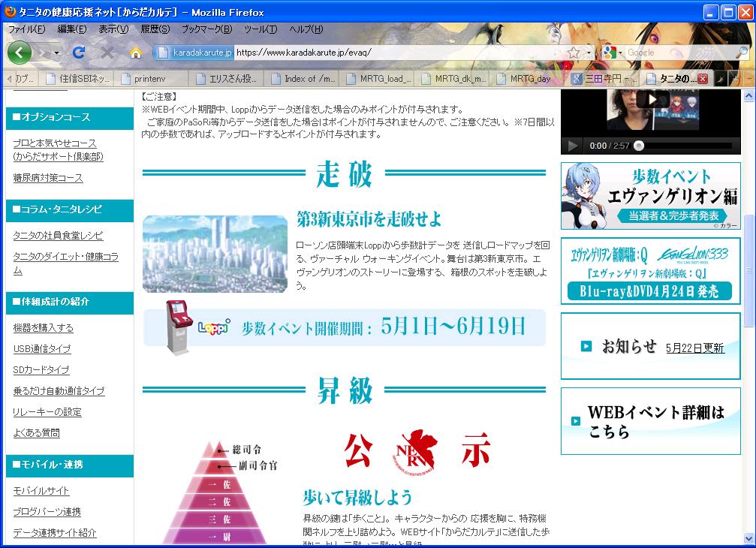Image resolution: width=756 pixels, height=548 pixels.
Task: Open 機器を購入する link
Action: tap(43, 328)
